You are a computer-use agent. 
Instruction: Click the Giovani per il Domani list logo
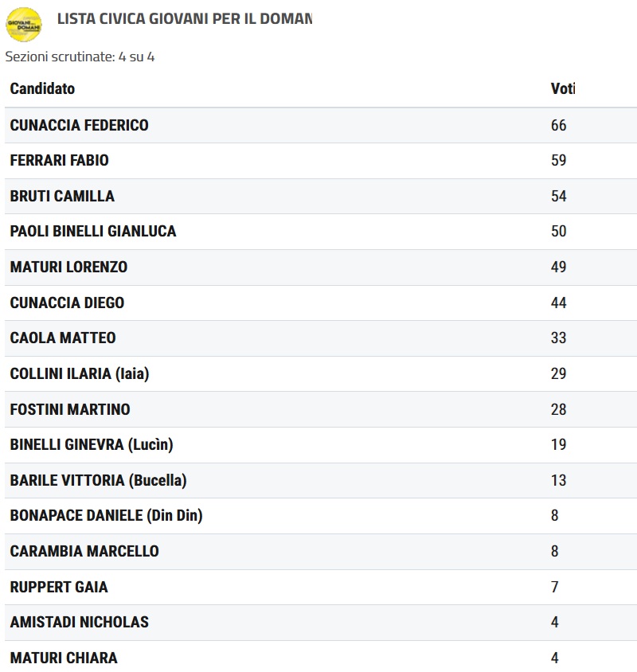tap(24, 24)
